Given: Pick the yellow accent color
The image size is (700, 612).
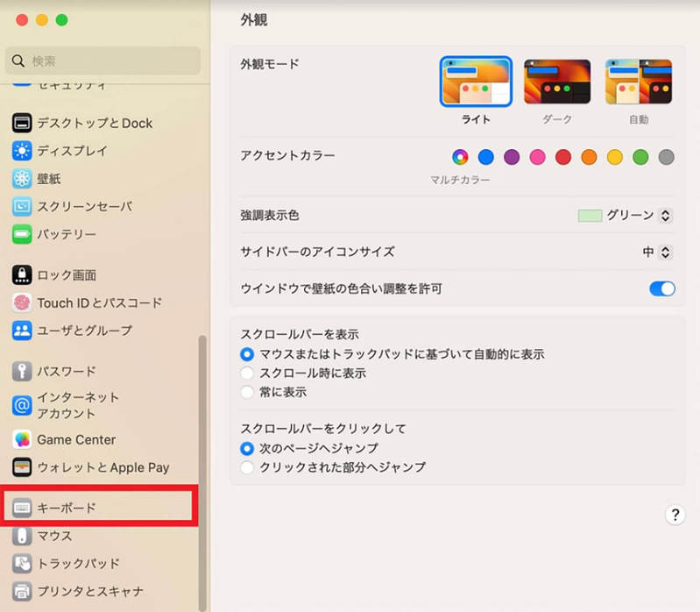Looking at the screenshot, I should [615, 157].
